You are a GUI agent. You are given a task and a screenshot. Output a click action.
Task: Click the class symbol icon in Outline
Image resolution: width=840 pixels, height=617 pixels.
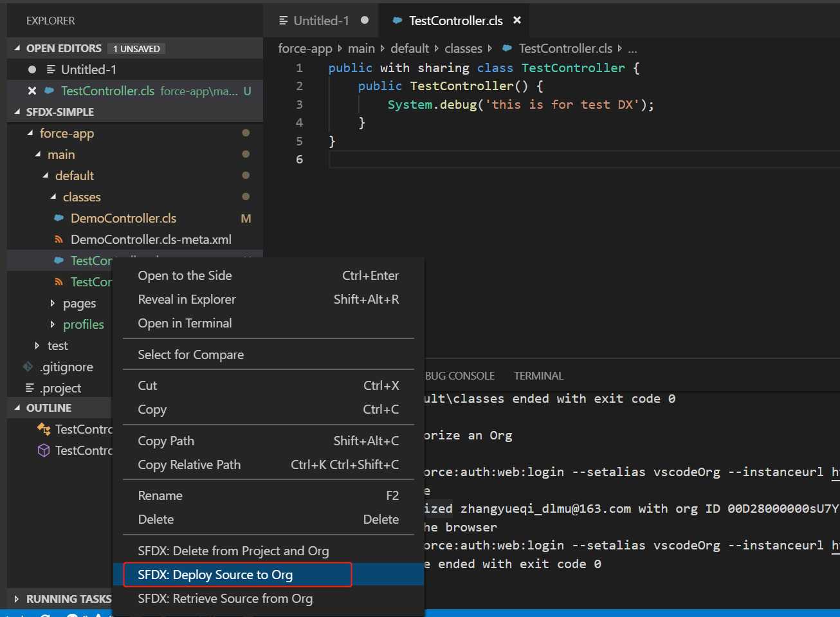pyautogui.click(x=44, y=429)
